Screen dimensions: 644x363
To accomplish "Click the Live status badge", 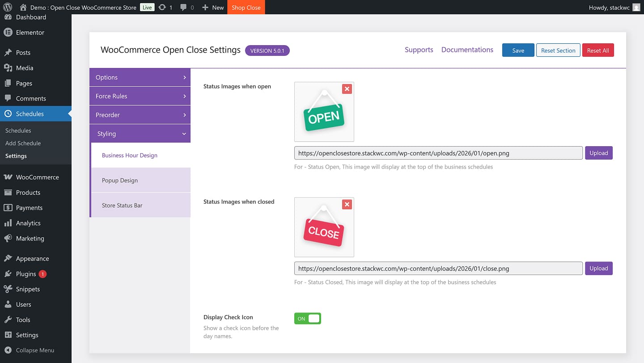I will pyautogui.click(x=147, y=7).
